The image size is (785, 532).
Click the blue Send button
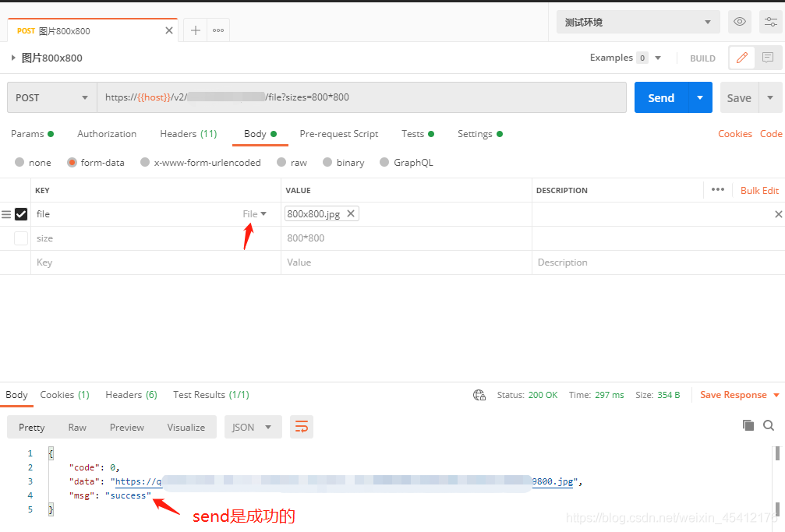[x=661, y=97]
